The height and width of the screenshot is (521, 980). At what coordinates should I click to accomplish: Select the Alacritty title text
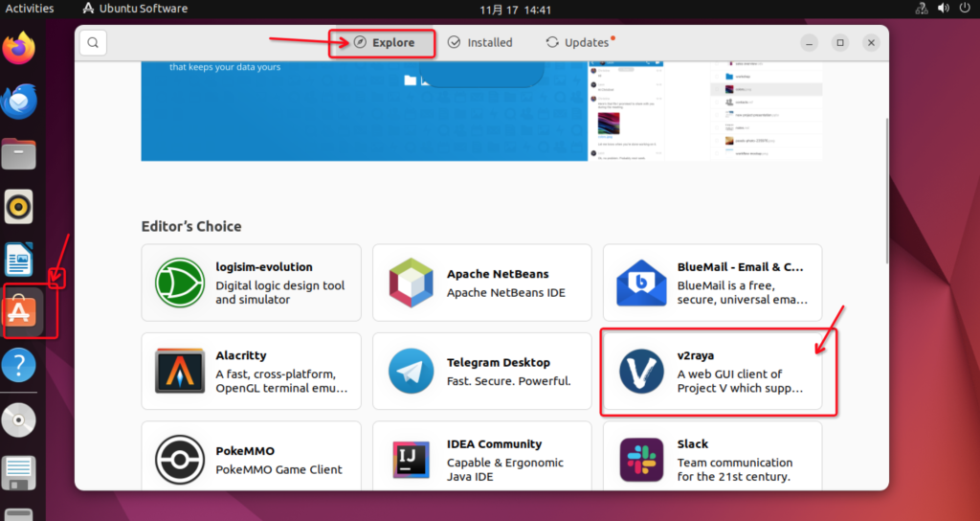[x=240, y=355]
